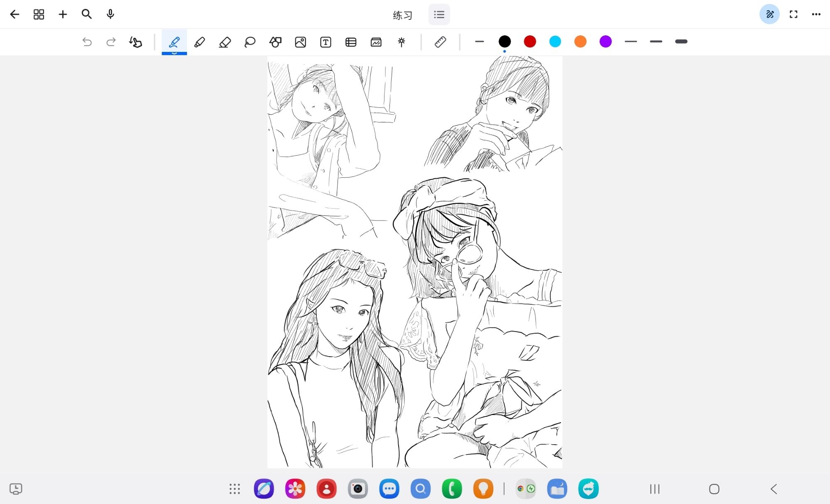The image size is (830, 504).
Task: Go back with the arrow button
Action: tap(15, 15)
